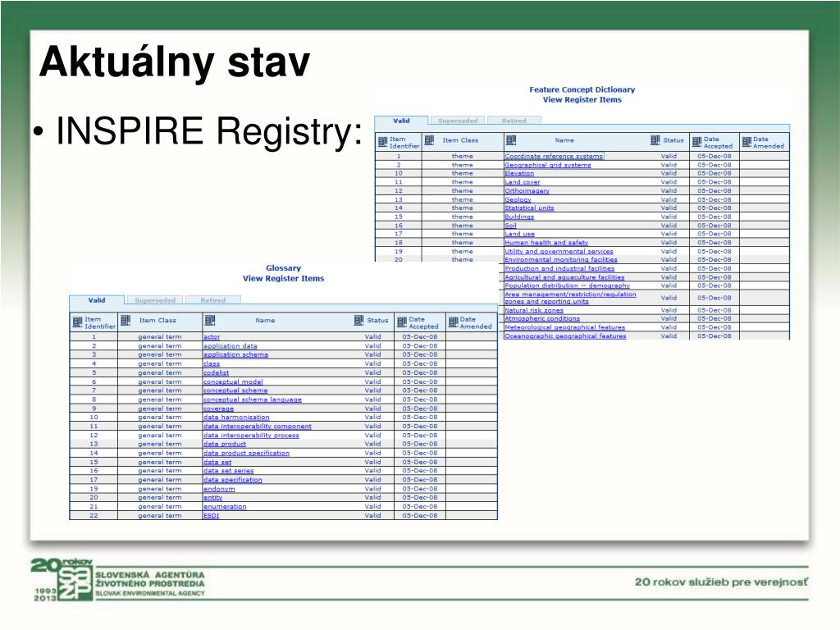Click sort icon beside Item Identifier in Glossary table
The width and height of the screenshot is (840, 630).
[x=78, y=322]
